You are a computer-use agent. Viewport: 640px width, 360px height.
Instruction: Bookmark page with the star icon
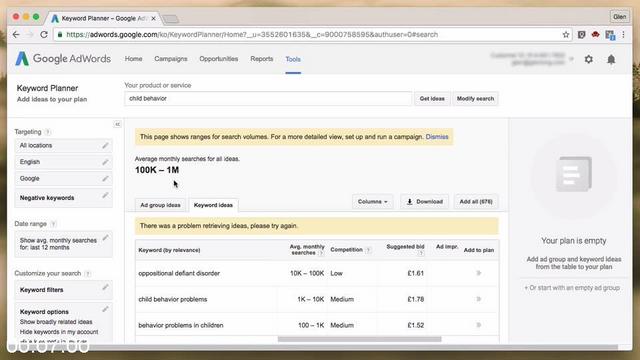click(x=566, y=35)
